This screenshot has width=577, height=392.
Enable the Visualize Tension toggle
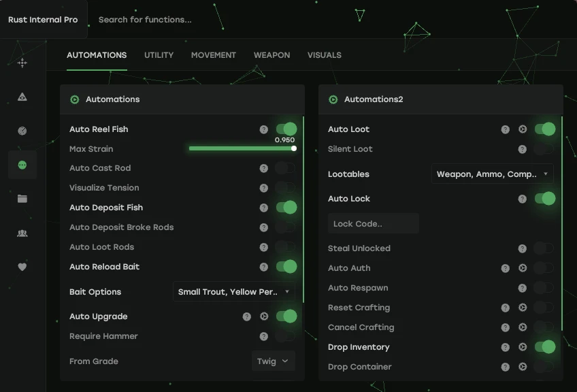point(286,188)
